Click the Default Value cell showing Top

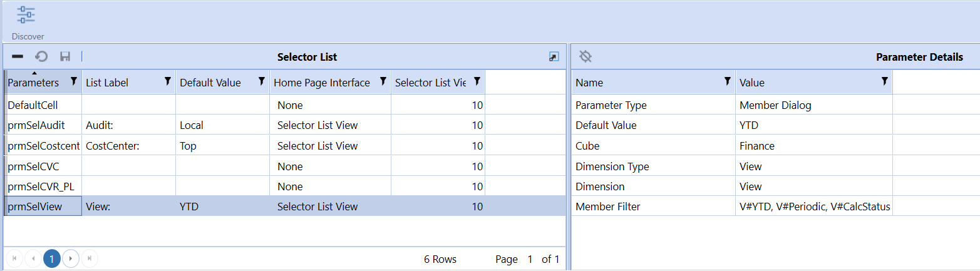(x=222, y=146)
